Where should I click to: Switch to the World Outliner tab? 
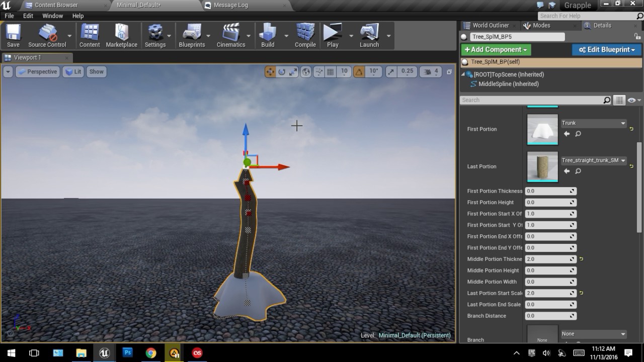[x=491, y=25]
